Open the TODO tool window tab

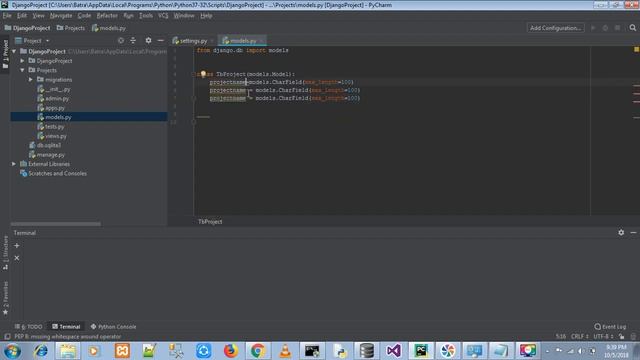(29, 327)
